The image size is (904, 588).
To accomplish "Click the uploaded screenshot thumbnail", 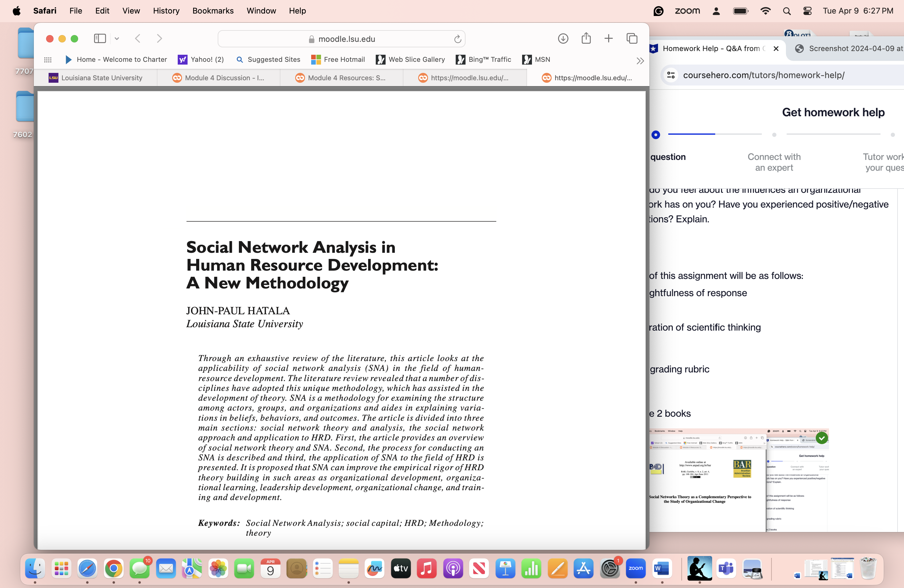I will click(739, 480).
